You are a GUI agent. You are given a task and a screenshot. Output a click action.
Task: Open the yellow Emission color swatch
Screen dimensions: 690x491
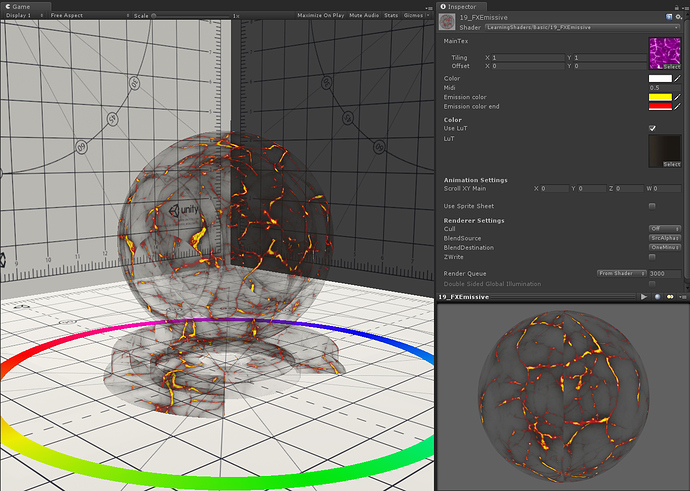pos(660,97)
